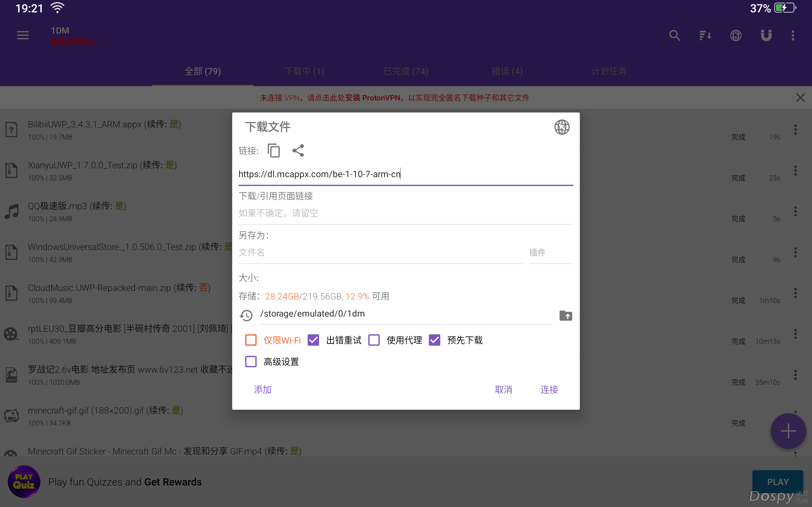Open the sort downloads icon
Viewport: 812px width, 507px height.
click(x=705, y=35)
